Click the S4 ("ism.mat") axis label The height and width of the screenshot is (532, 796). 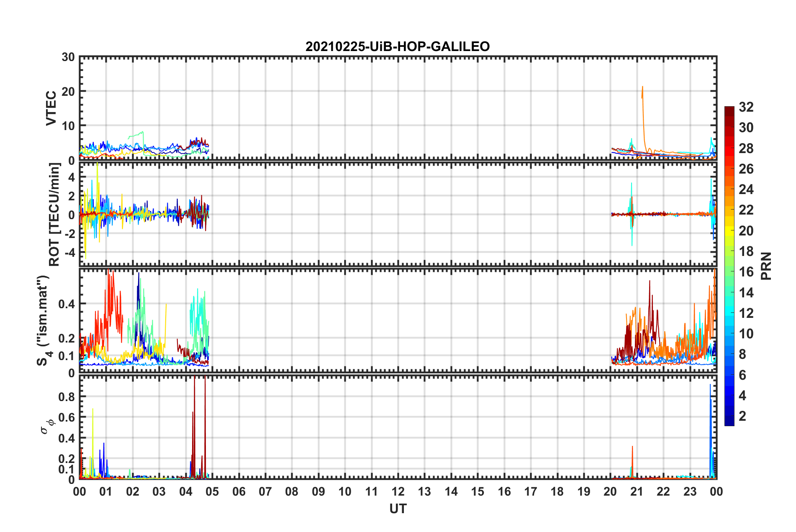click(x=44, y=320)
